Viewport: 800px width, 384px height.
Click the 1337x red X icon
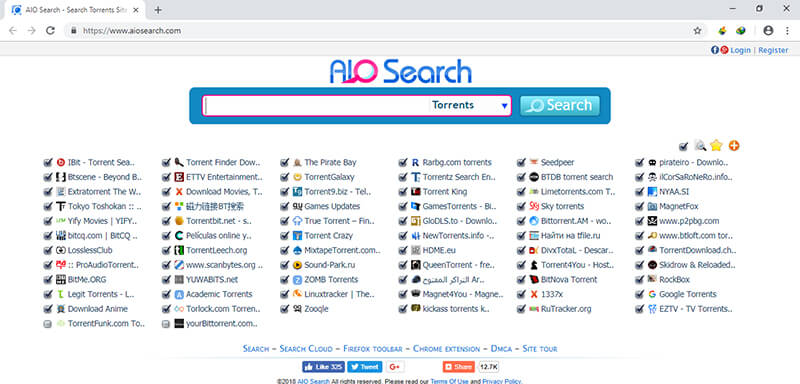click(x=534, y=294)
